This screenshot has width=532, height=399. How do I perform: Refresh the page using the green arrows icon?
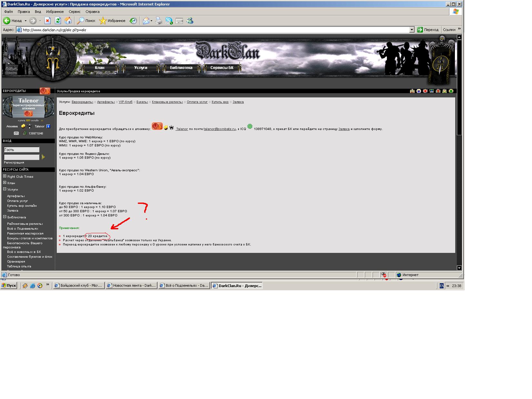(58, 21)
